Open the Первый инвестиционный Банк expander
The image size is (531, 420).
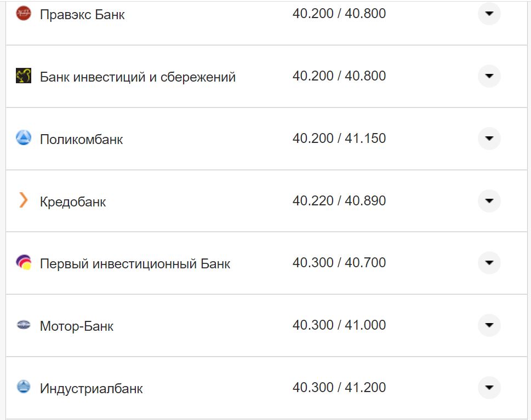pos(488,263)
